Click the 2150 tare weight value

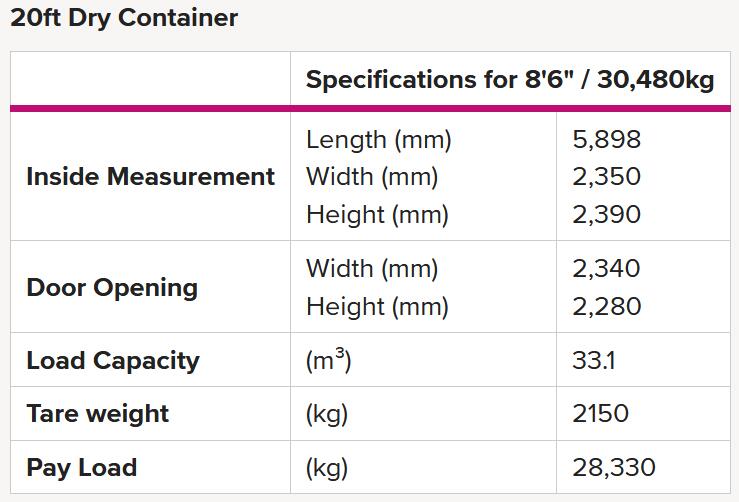(600, 413)
